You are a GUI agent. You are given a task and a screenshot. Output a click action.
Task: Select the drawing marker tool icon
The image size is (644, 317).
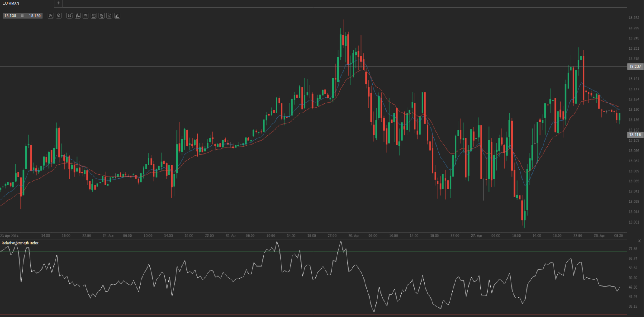[117, 16]
